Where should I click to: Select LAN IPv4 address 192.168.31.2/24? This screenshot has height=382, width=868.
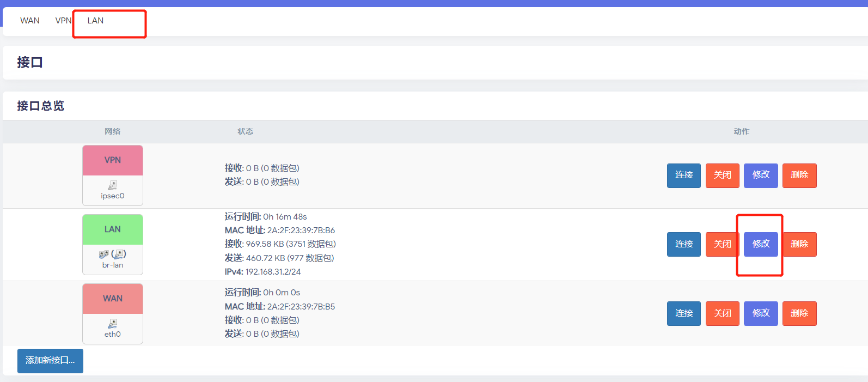273,271
